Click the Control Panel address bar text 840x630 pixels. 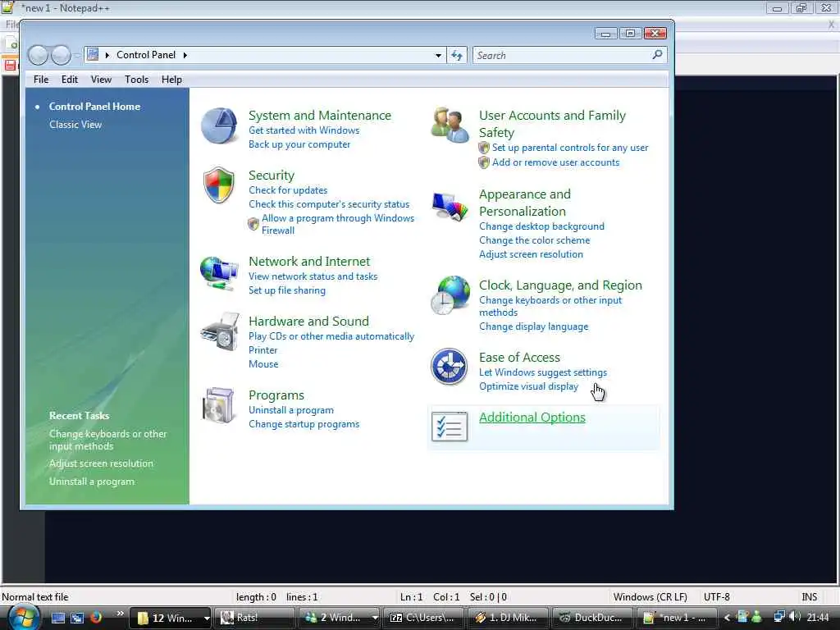(x=146, y=55)
